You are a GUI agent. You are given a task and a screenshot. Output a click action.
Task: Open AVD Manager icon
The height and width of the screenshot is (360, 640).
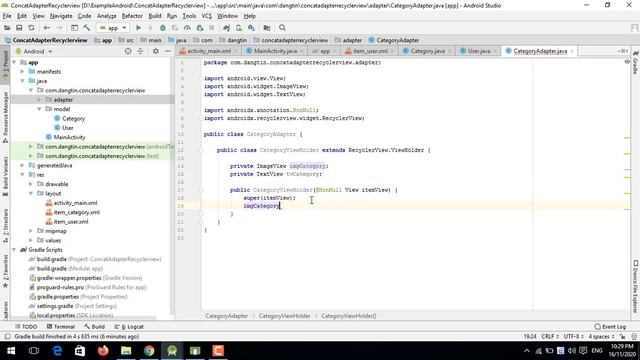point(239,28)
